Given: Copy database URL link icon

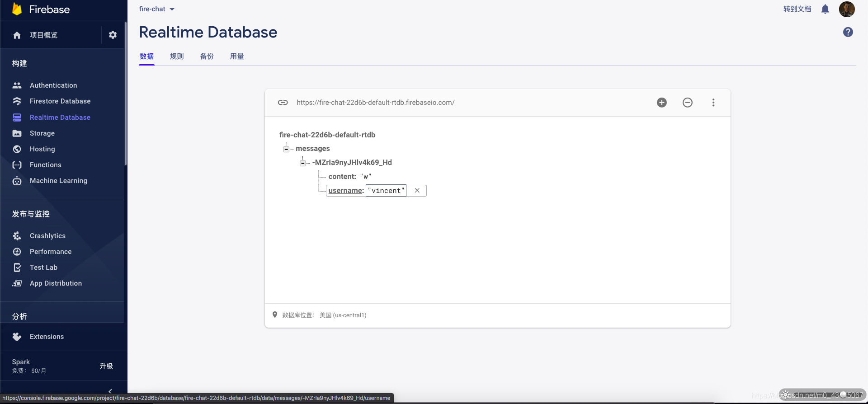Looking at the screenshot, I should (x=283, y=103).
